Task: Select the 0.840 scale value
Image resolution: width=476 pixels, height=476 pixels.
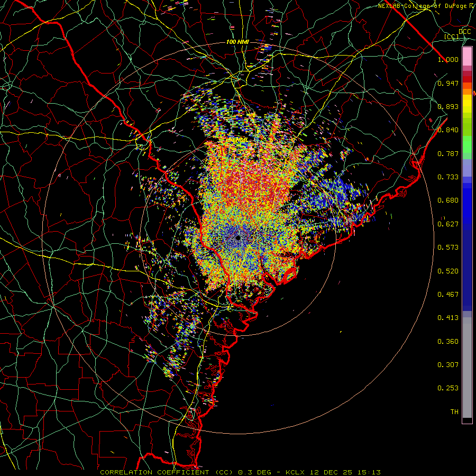Action: pos(448,130)
